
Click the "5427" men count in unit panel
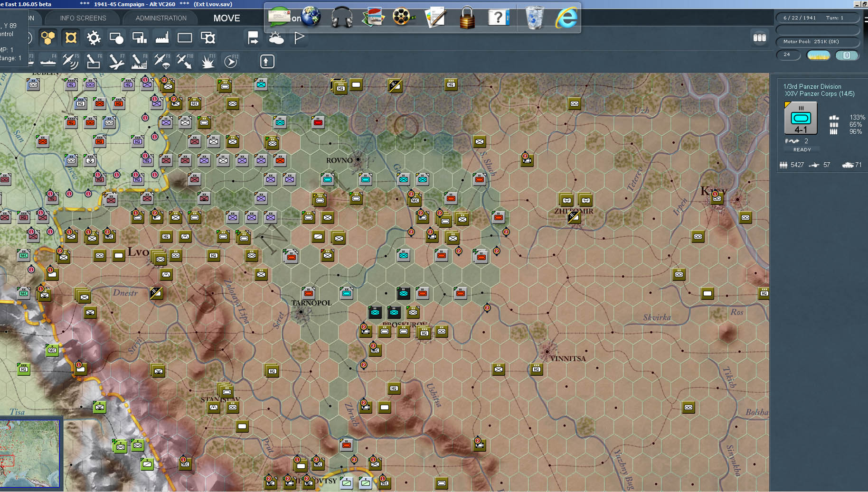click(x=797, y=165)
